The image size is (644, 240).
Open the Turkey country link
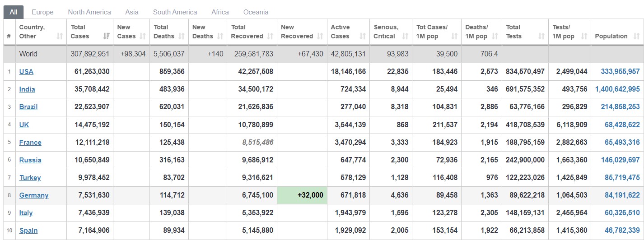tap(30, 178)
